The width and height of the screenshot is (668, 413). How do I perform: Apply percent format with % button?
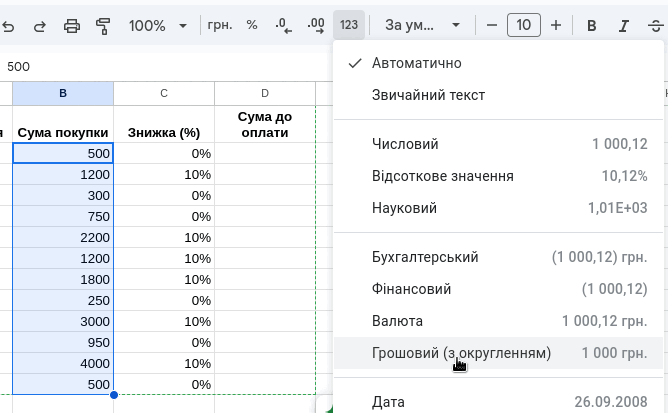(x=252, y=25)
